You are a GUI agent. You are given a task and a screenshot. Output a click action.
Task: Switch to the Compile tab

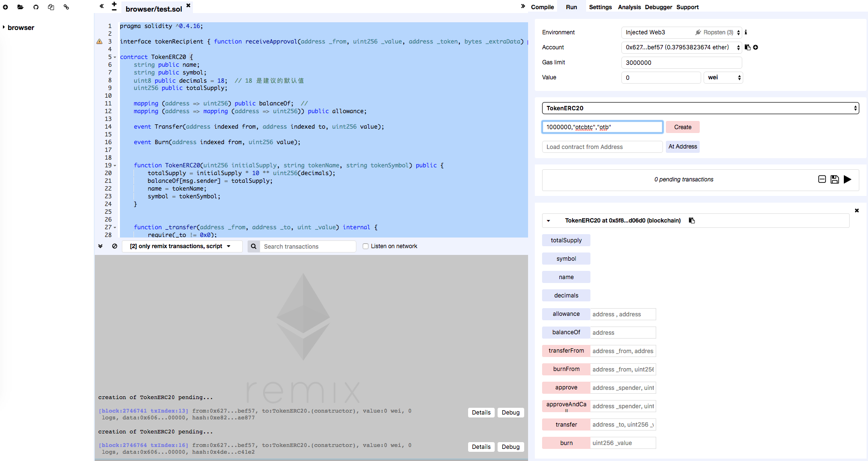coord(542,7)
